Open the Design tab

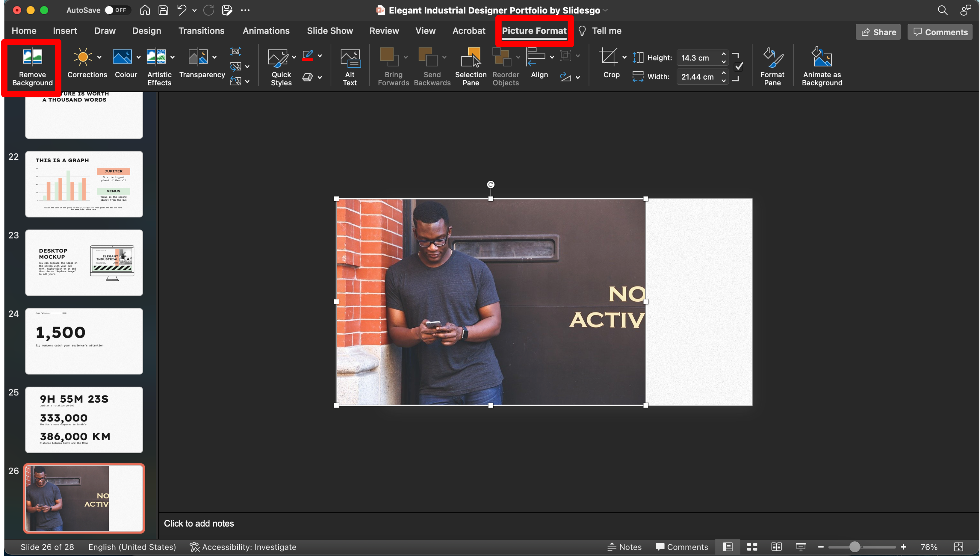pyautogui.click(x=146, y=31)
